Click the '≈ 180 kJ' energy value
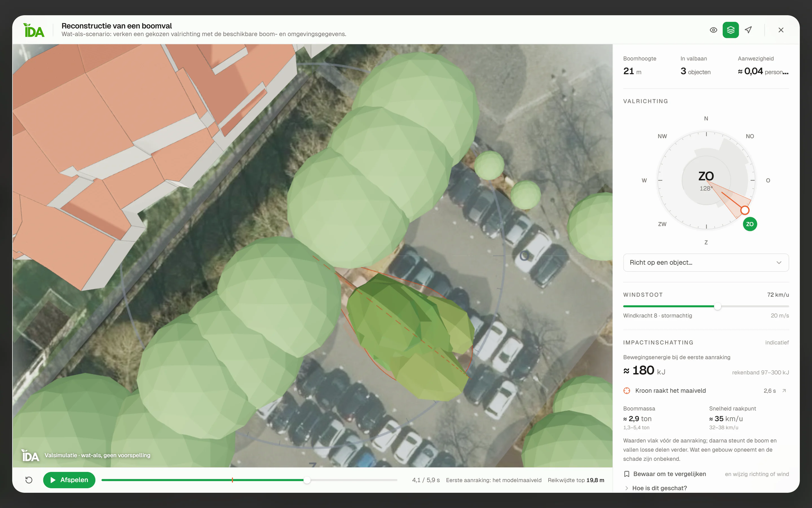 644,371
